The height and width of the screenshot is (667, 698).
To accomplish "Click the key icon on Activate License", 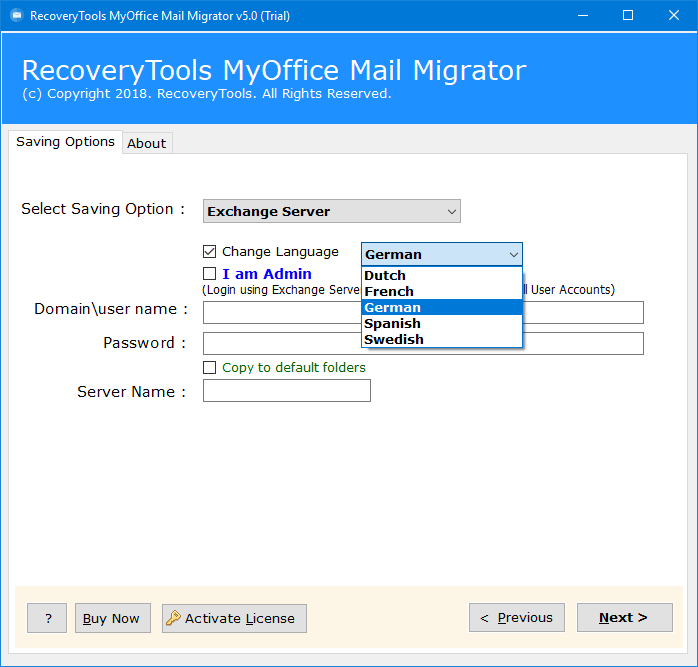I will [x=173, y=618].
